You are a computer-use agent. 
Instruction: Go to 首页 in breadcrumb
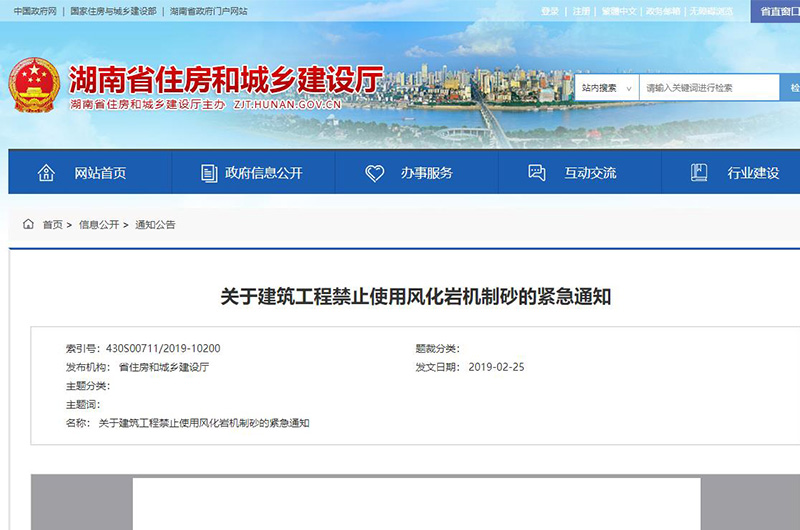tap(53, 224)
